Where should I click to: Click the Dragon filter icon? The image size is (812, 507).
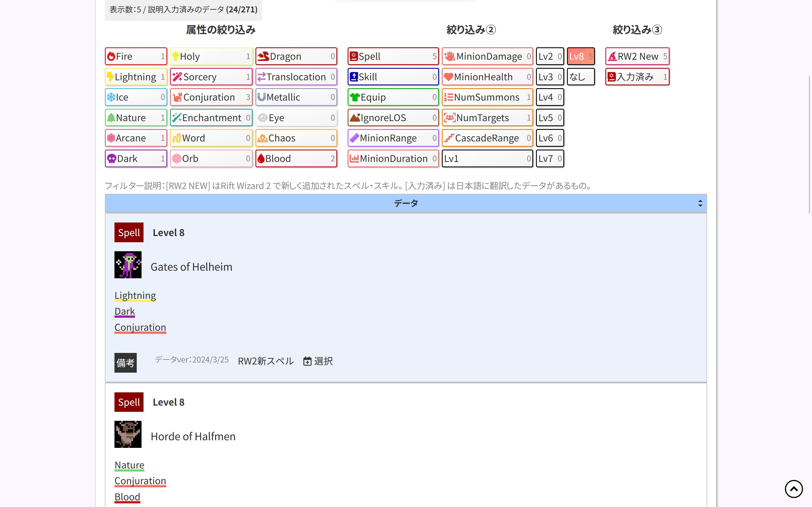pyautogui.click(x=264, y=56)
